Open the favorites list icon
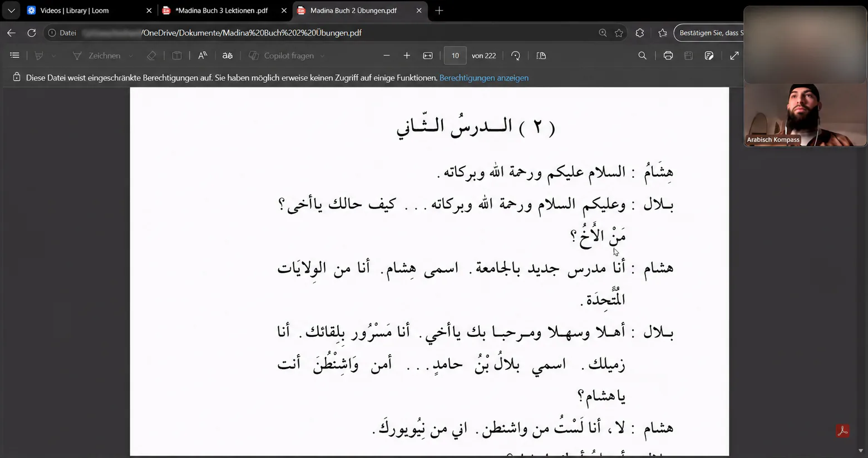Viewport: 868px width, 458px height. (663, 33)
